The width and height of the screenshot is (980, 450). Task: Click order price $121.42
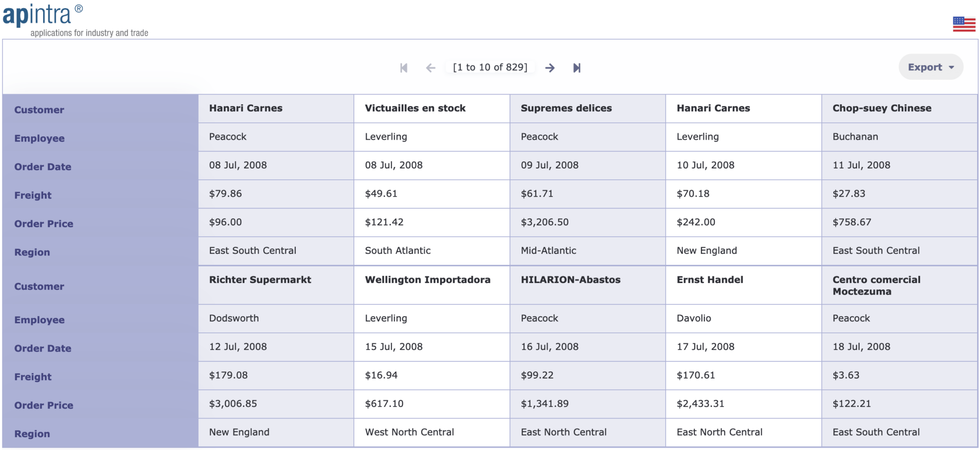tap(384, 222)
